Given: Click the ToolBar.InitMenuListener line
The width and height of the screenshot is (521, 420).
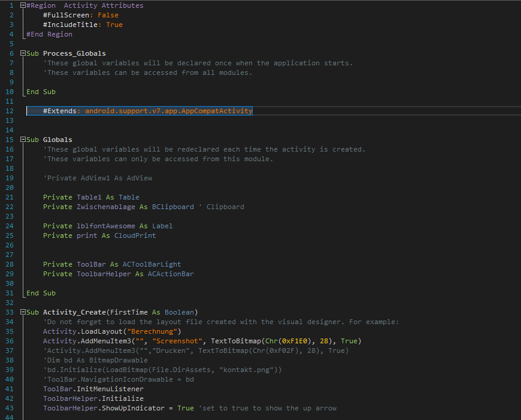Looking at the screenshot, I should 93,389.
